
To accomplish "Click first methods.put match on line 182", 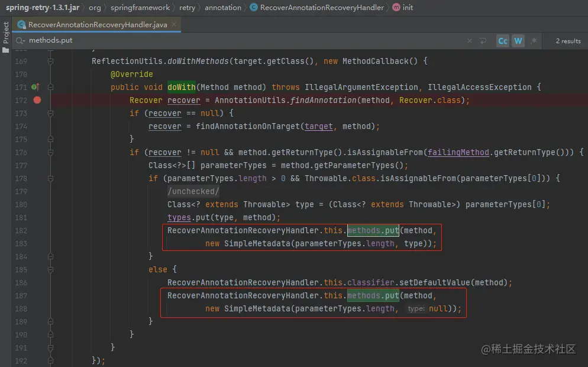I will 373,230.
